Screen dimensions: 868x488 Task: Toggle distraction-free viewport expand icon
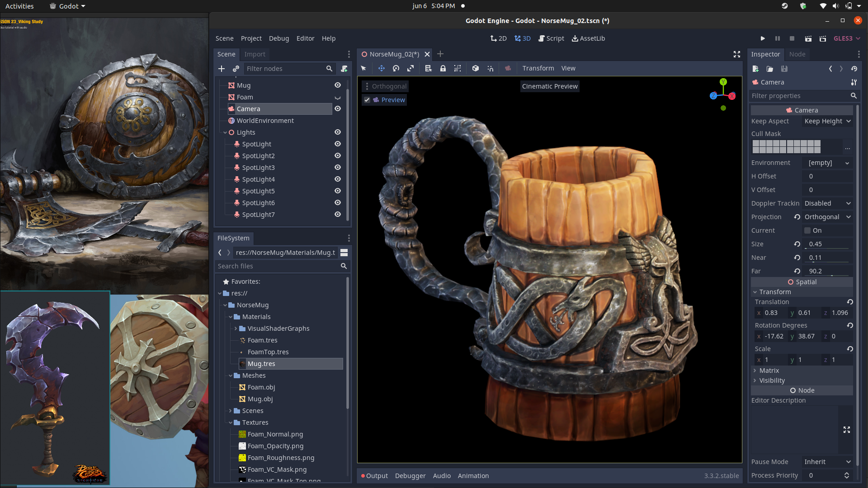tap(737, 54)
